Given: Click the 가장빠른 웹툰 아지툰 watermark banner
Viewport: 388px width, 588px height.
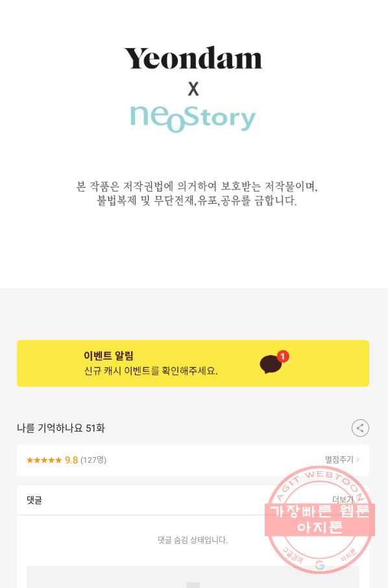Looking at the screenshot, I should click(320, 519).
